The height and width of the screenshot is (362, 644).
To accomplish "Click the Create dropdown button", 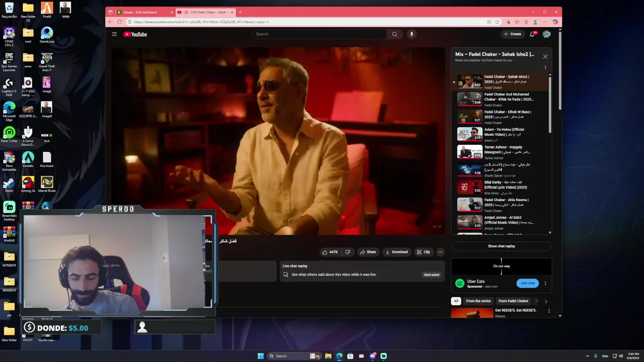I will coord(512,34).
